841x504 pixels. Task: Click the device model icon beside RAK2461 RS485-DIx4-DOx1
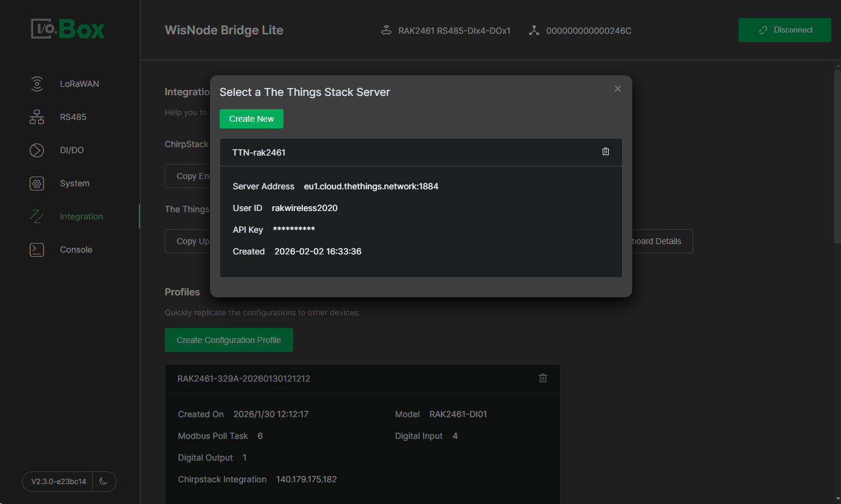pos(386,30)
